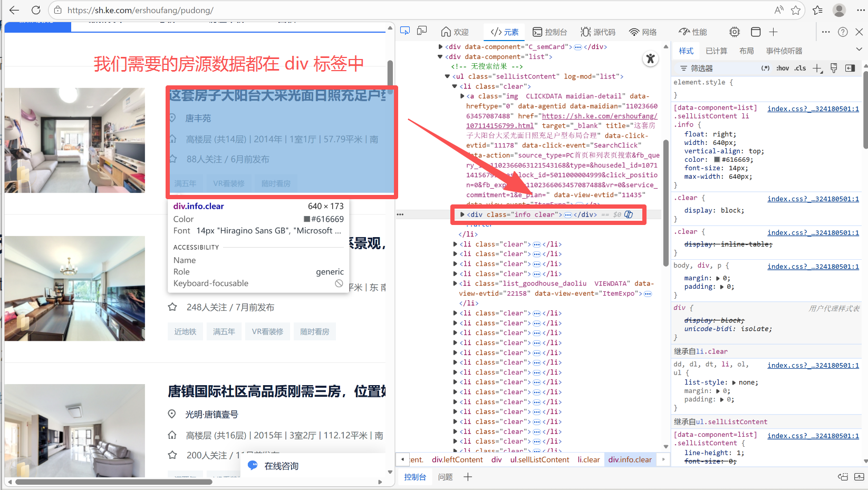Reload the page with the refresh icon
This screenshot has width=868, height=490.
coord(36,10)
